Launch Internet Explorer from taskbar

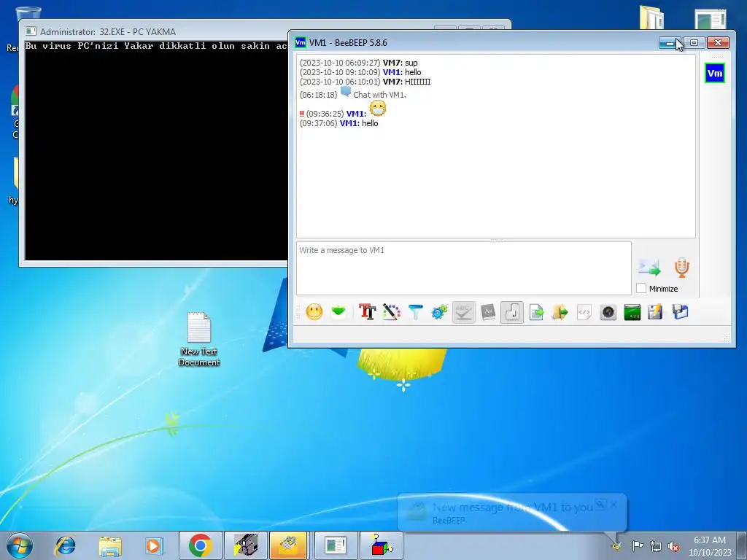pos(65,545)
